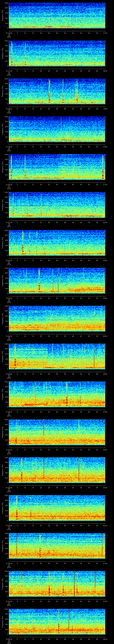The image size is (114, 644).
Task: Click the 27:00 end time label
Action: click(x=105, y=412)
